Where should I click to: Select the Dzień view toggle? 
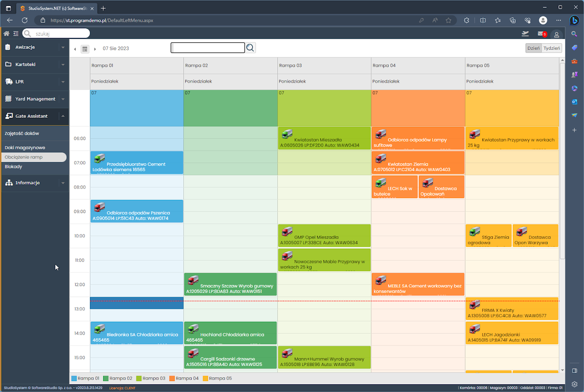point(533,48)
